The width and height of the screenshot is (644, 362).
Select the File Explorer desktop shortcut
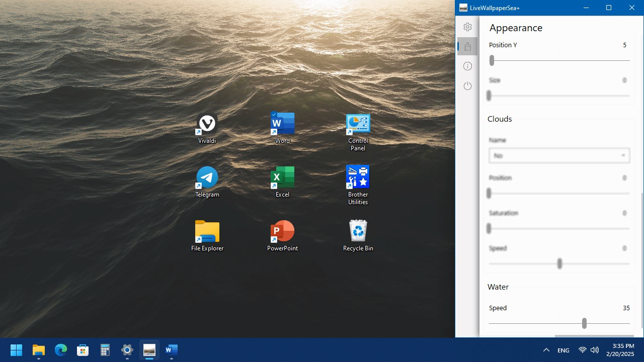tap(207, 236)
